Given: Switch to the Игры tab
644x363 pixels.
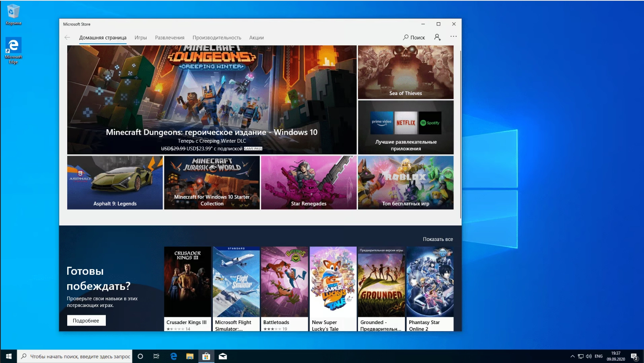Looking at the screenshot, I should coord(141,37).
